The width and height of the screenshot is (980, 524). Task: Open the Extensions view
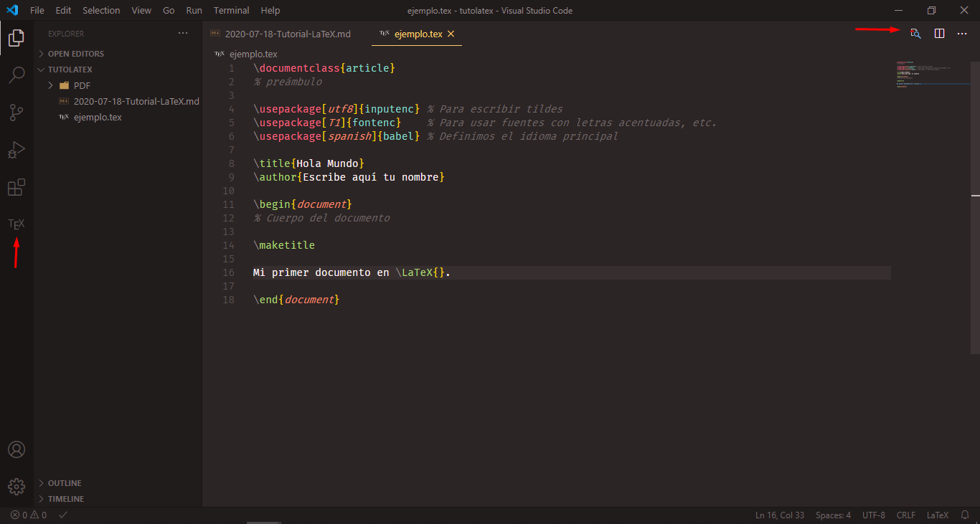pos(16,188)
